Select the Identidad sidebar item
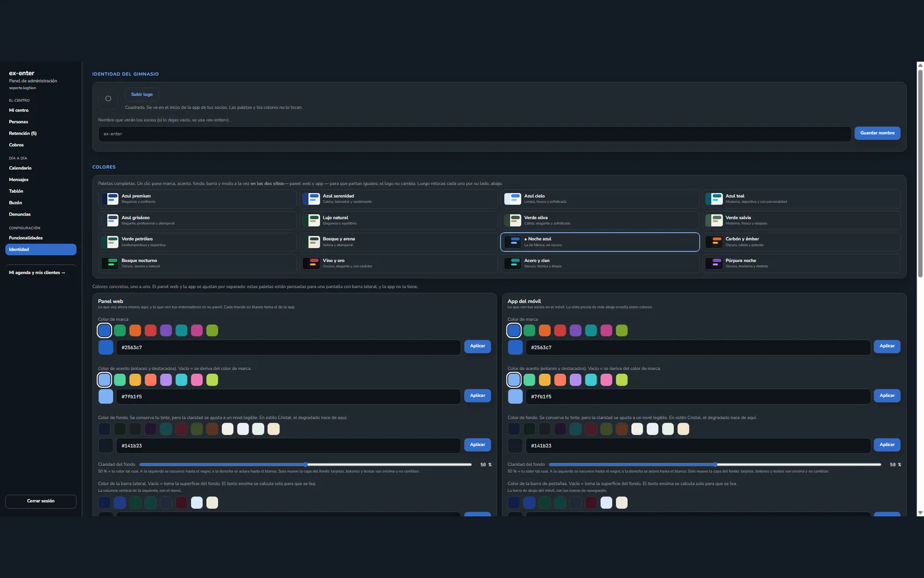Image resolution: width=924 pixels, height=578 pixels. [x=40, y=250]
